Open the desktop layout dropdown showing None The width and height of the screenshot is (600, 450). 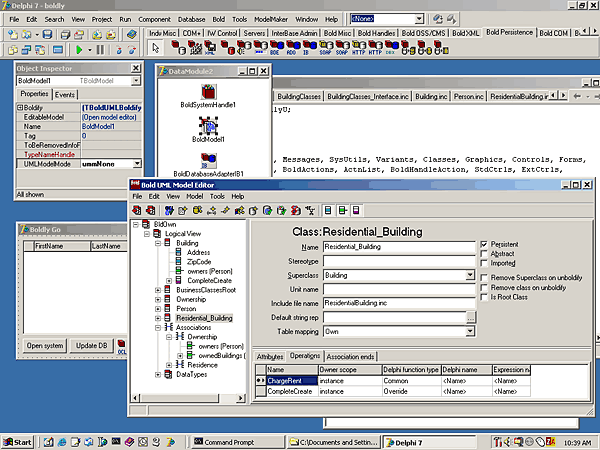tap(419, 19)
